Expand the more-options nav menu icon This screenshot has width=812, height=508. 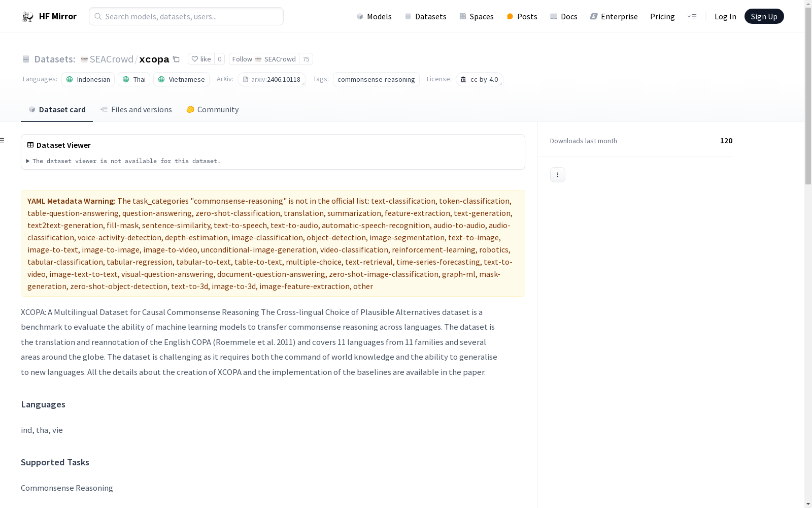point(692,16)
